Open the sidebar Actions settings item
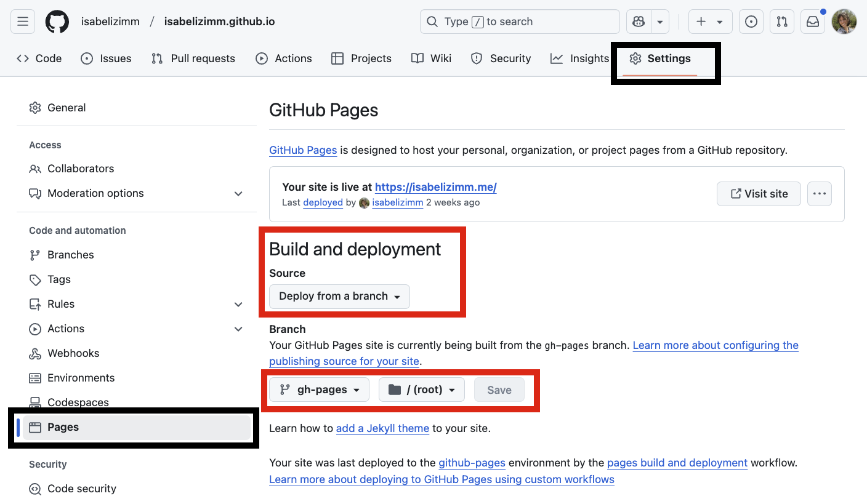 pos(136,329)
